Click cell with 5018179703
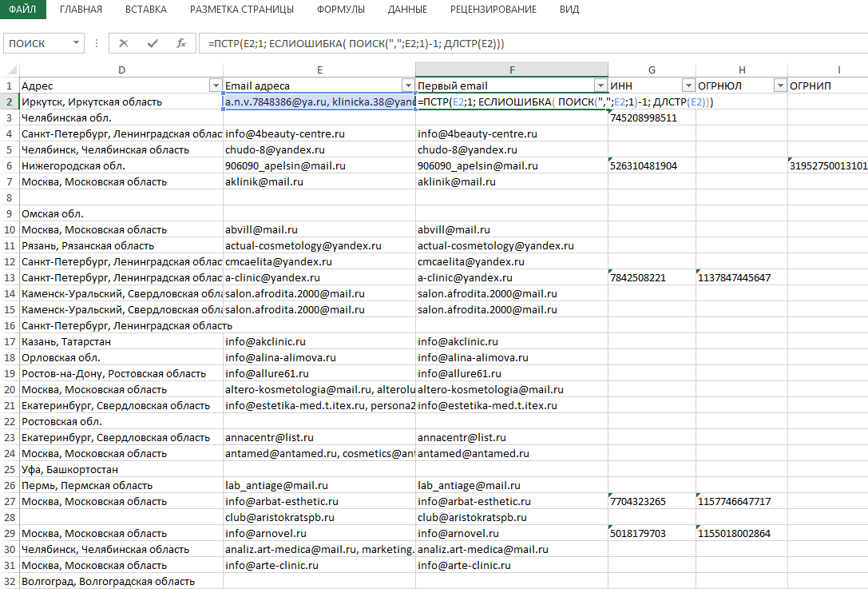 [652, 534]
